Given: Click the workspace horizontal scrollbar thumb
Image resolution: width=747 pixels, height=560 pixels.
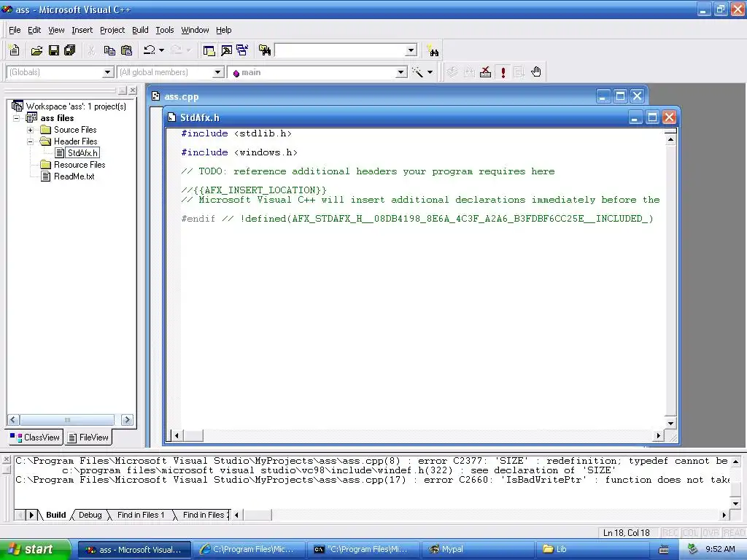Looking at the screenshot, I should [x=67, y=420].
